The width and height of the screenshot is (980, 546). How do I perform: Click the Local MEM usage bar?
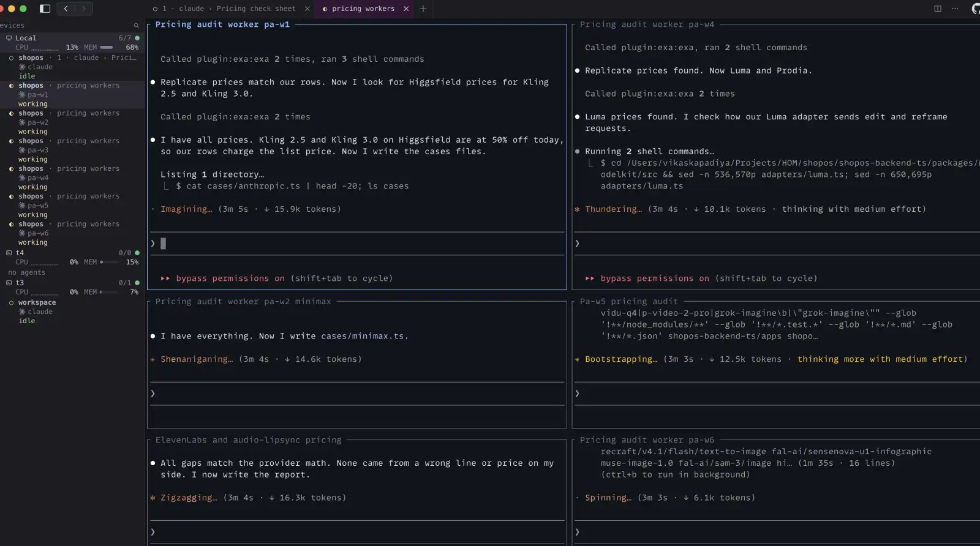107,47
